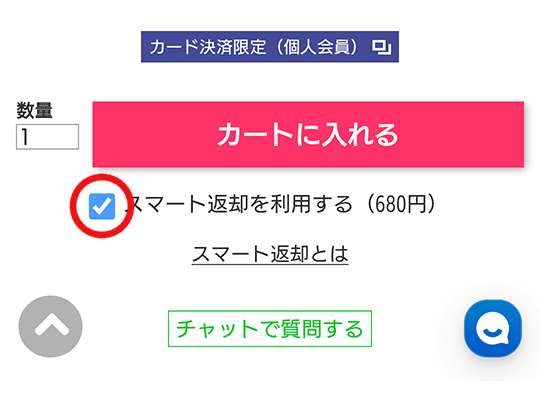Image resolution: width=540 pixels, height=400 pixels.
Task: Click the スマート返却を利用する（680円）label text
Action: point(283,204)
